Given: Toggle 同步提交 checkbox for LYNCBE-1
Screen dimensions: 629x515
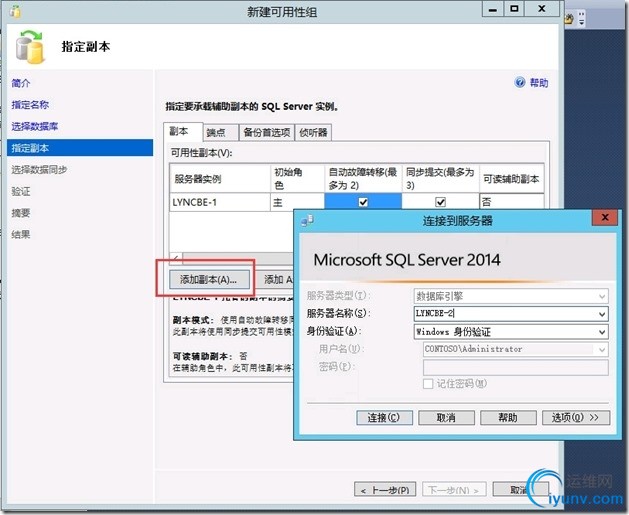Looking at the screenshot, I should [440, 202].
